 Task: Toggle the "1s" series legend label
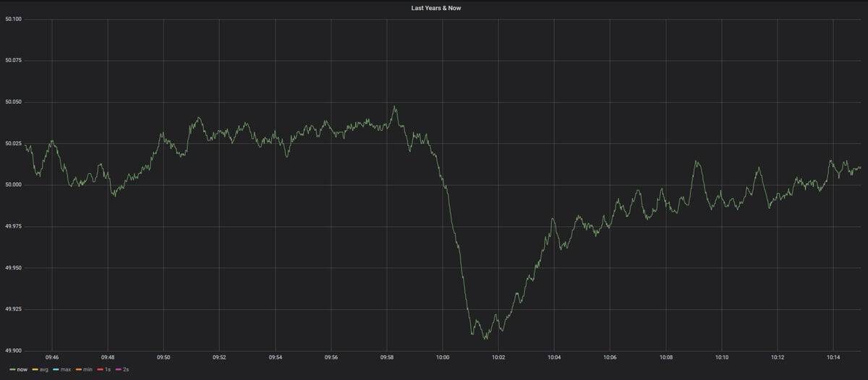pos(107,369)
